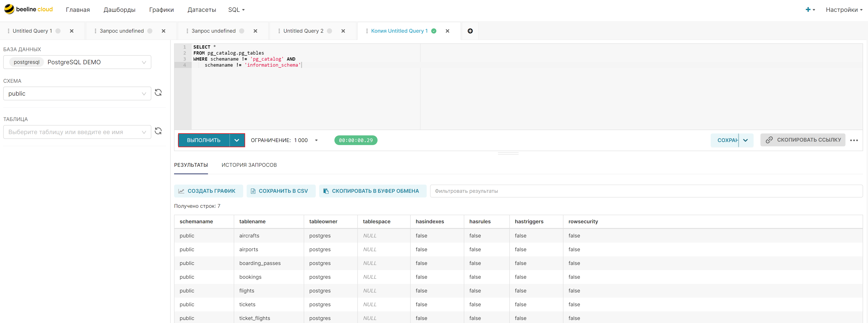Screen dimensions: 868x323
Task: Open the plus create menu in the header
Action: point(810,9)
